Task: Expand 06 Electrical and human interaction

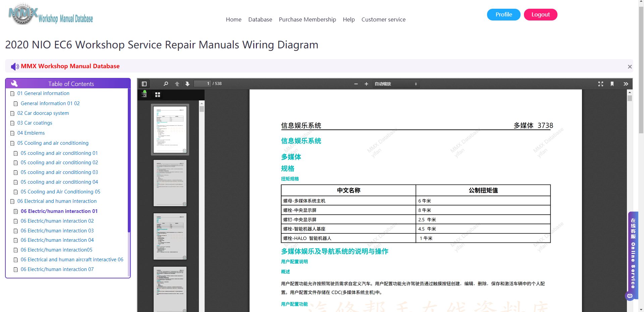Action: tap(57, 201)
